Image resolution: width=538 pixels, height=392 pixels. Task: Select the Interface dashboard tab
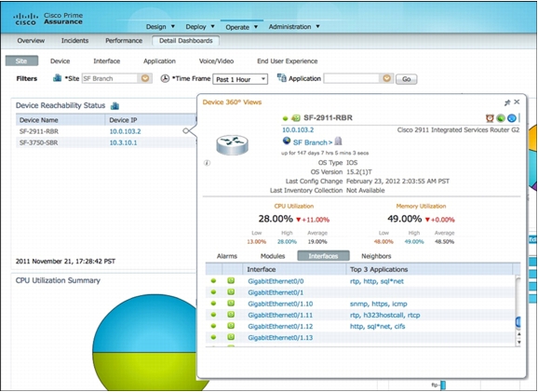[x=107, y=61]
